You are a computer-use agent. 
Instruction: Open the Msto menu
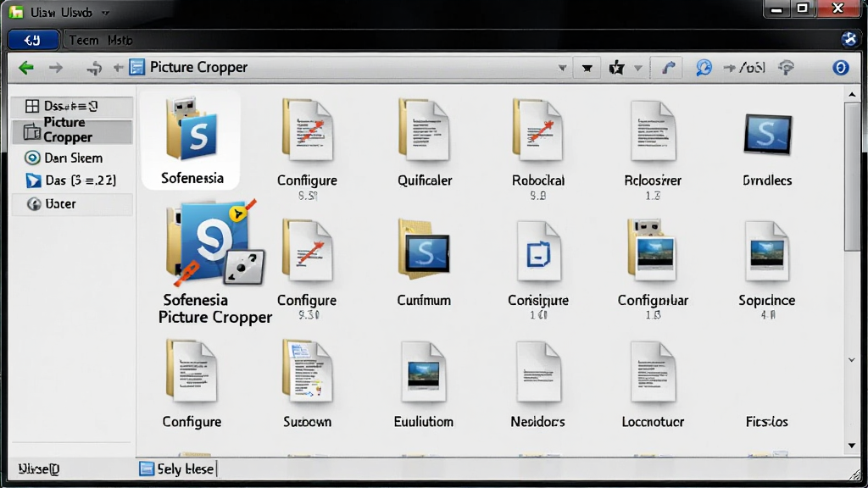120,41
